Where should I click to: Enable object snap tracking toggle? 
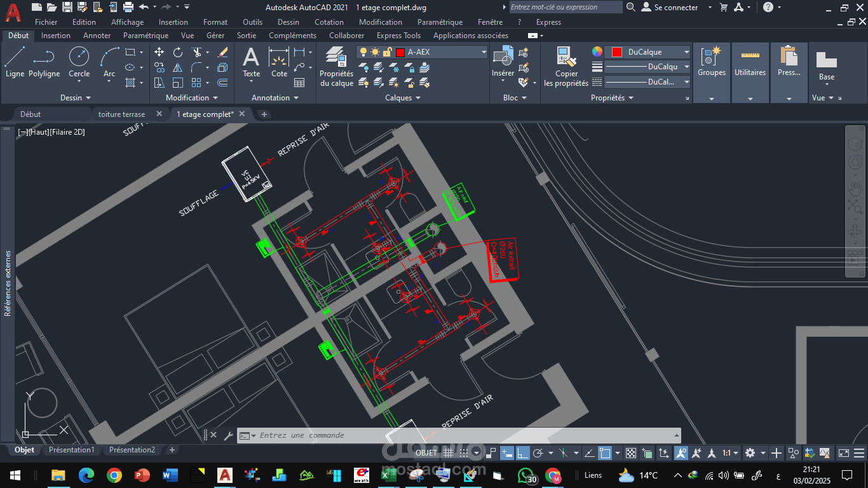[562, 452]
